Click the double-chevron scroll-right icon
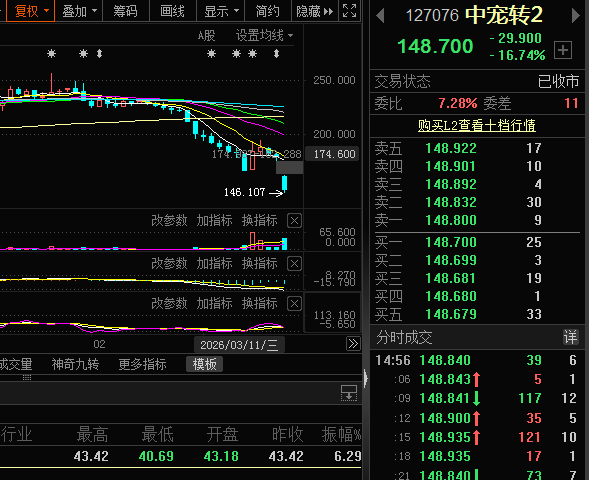Screen dimensions: 589x480 [353, 344]
